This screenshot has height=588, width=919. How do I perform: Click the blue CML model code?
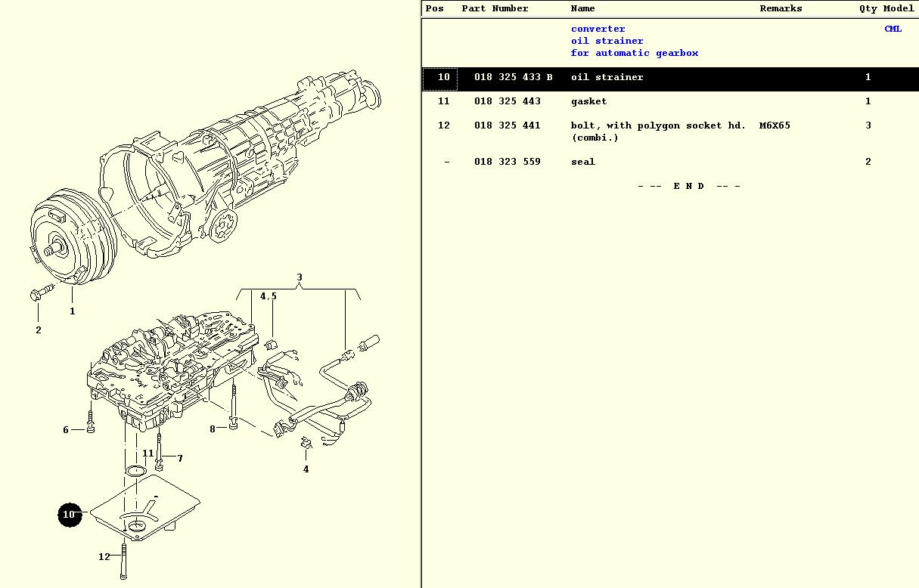[x=893, y=29]
